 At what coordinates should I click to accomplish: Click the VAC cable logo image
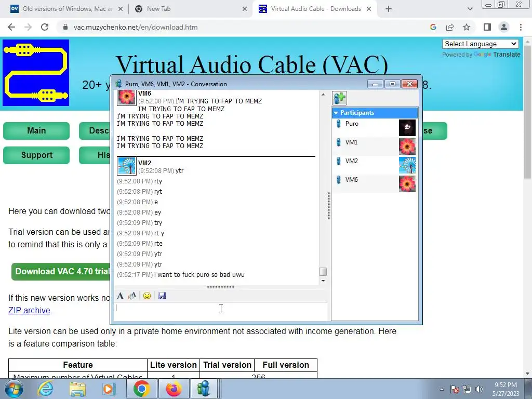(36, 73)
